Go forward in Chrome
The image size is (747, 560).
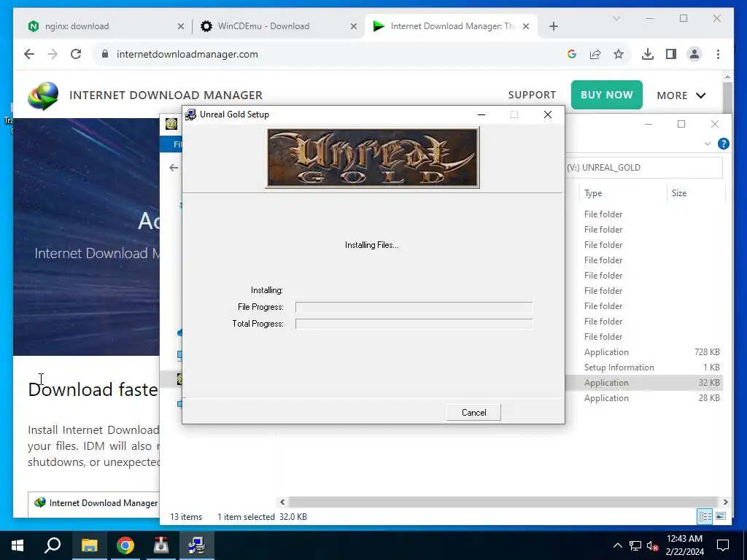click(x=53, y=54)
